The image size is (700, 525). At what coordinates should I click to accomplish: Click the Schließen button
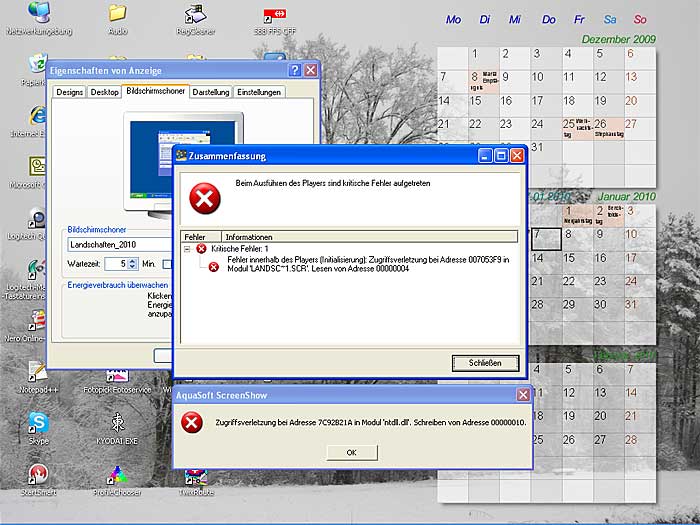(x=485, y=363)
